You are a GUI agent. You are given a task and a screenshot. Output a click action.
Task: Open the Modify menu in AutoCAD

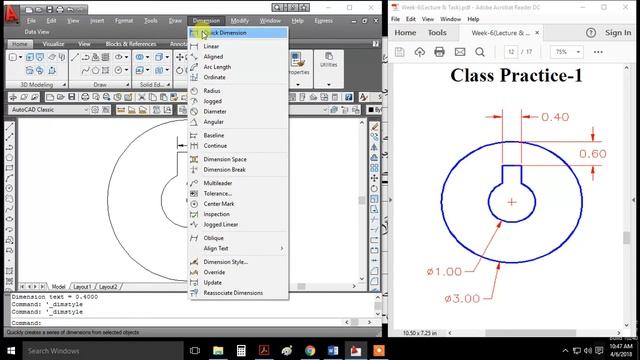click(x=240, y=21)
